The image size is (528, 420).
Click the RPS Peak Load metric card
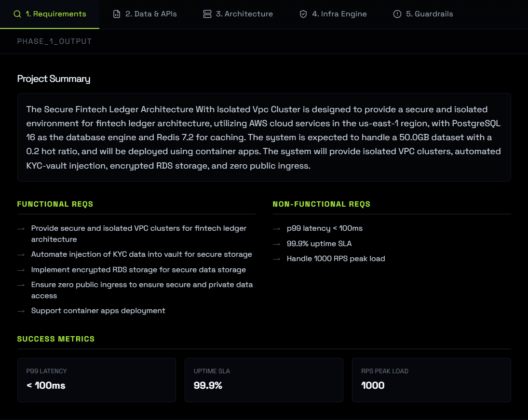tap(431, 380)
